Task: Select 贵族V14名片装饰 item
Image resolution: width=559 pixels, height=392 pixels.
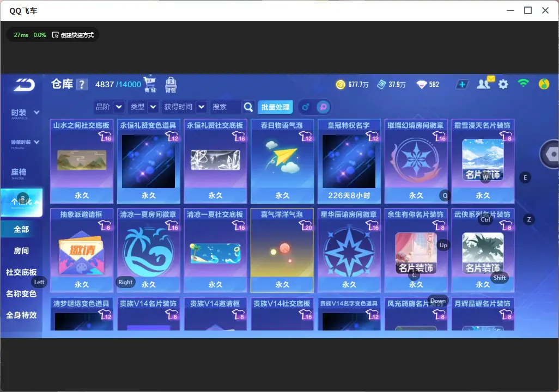Action: pyautogui.click(x=148, y=314)
